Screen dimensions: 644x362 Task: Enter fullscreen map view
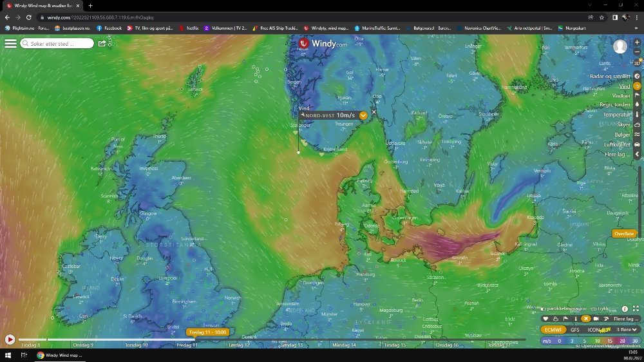[x=636, y=309]
